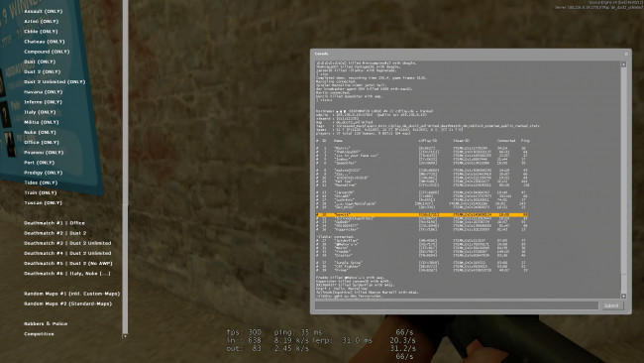Open Random Maps #1 (inkl. Custom-Maps)
644x363 pixels.
72,294
